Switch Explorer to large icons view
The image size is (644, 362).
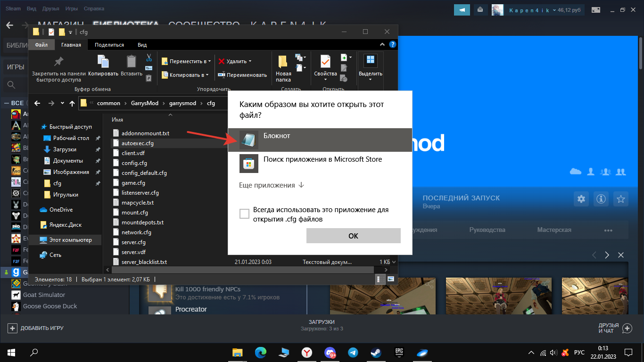point(390,279)
